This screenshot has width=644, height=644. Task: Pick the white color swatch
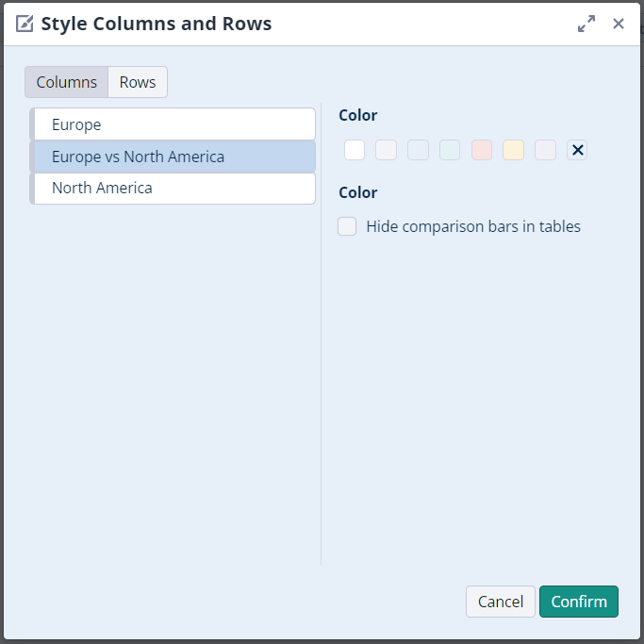coord(355,150)
